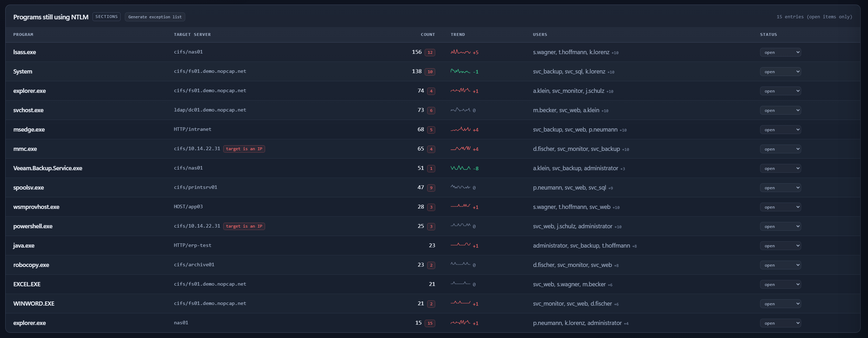Expand status select for robocopy.exe
This screenshot has width=868, height=338.
click(780, 265)
